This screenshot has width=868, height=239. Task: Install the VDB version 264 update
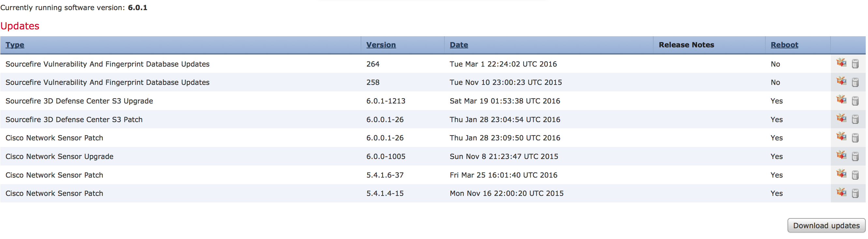click(841, 63)
